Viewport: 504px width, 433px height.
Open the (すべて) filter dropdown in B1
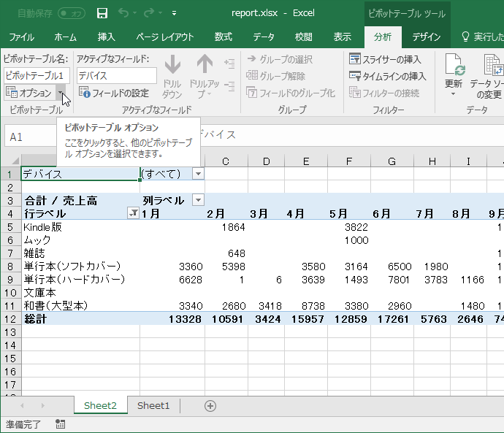tap(199, 174)
